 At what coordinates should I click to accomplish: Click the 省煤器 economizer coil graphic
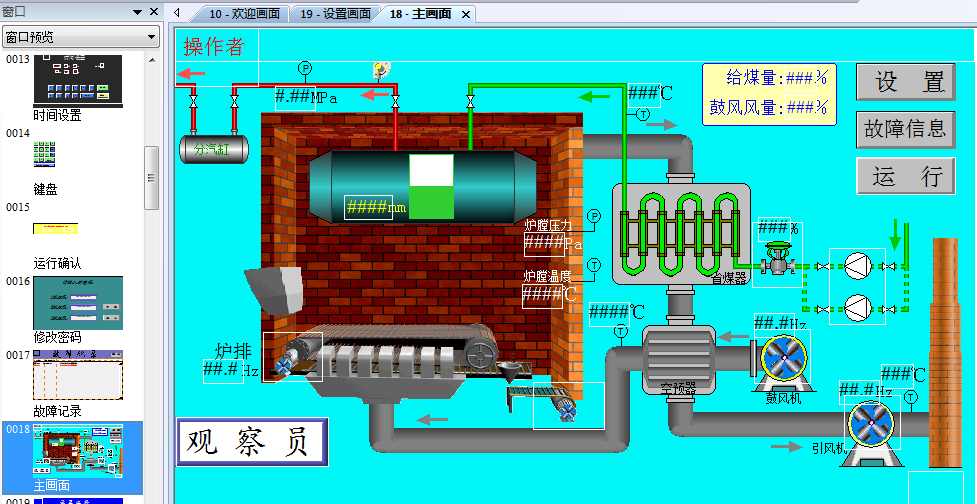click(680, 236)
